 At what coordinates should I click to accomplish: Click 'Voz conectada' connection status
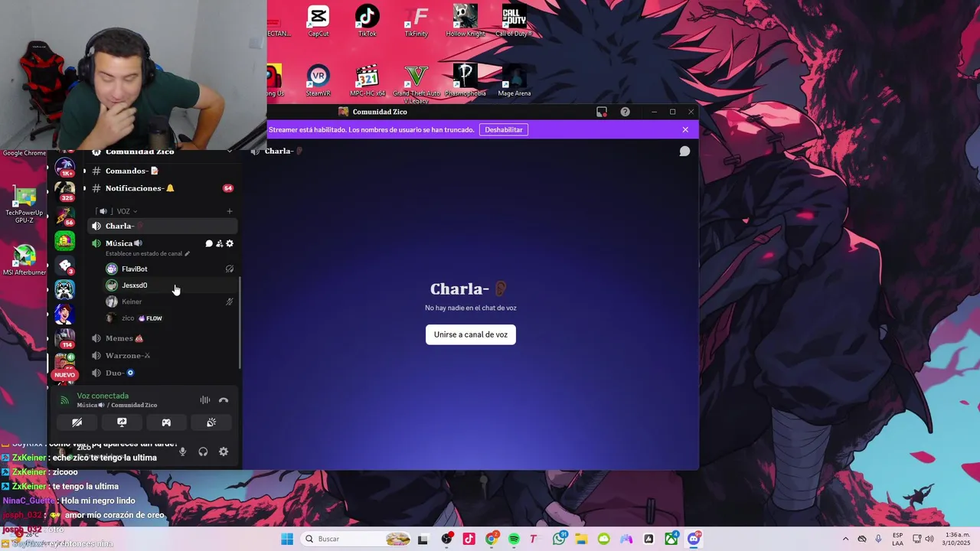[103, 396]
